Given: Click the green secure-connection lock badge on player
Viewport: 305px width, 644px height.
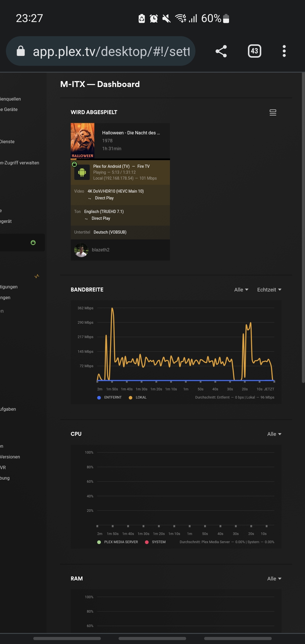Looking at the screenshot, I should pyautogui.click(x=74, y=164).
